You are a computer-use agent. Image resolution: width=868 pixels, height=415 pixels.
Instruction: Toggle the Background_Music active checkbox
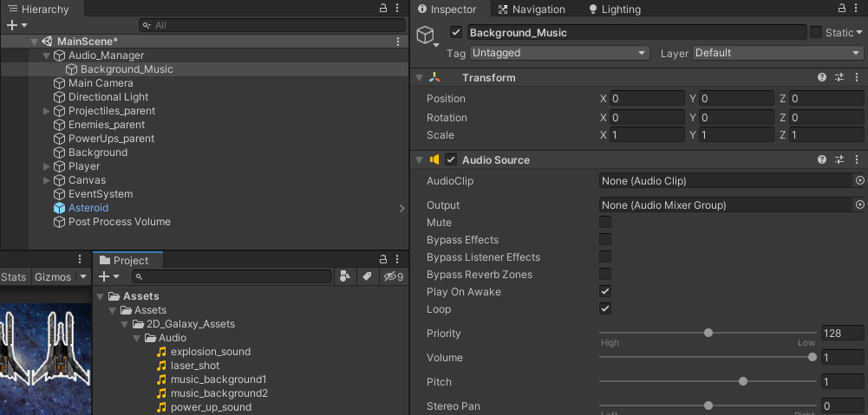456,32
